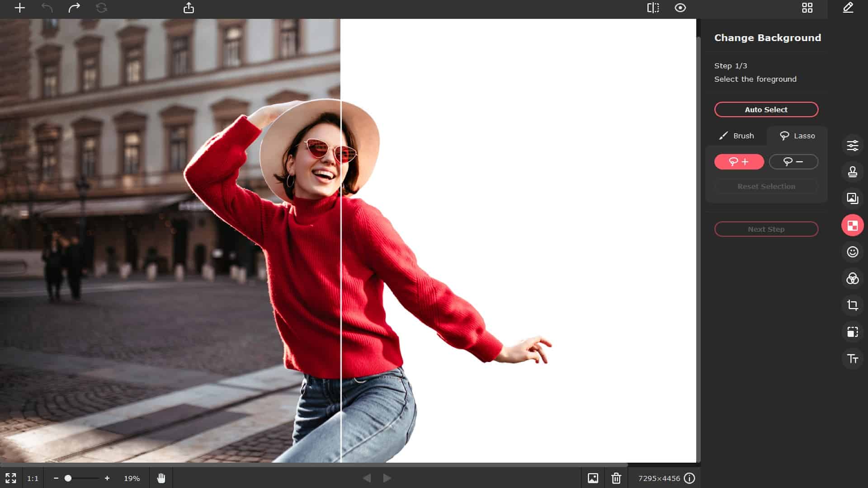
Task: Open the Change Background tool
Action: click(852, 225)
